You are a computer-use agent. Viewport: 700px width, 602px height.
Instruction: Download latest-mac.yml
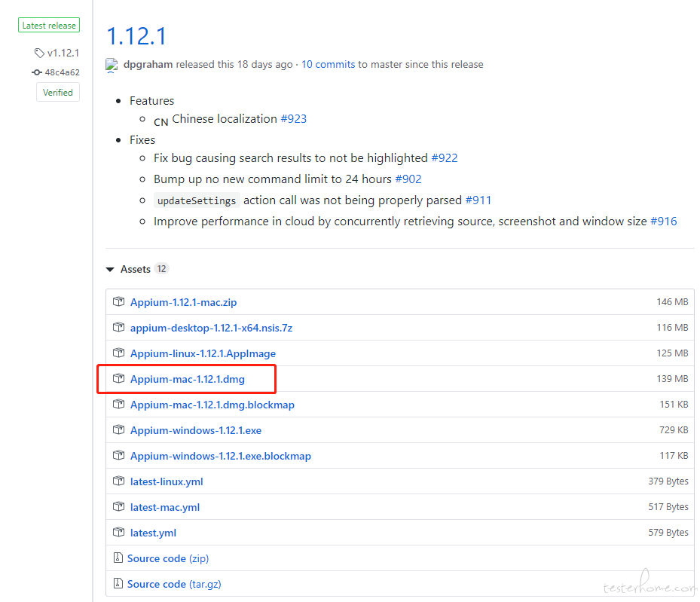click(x=165, y=507)
